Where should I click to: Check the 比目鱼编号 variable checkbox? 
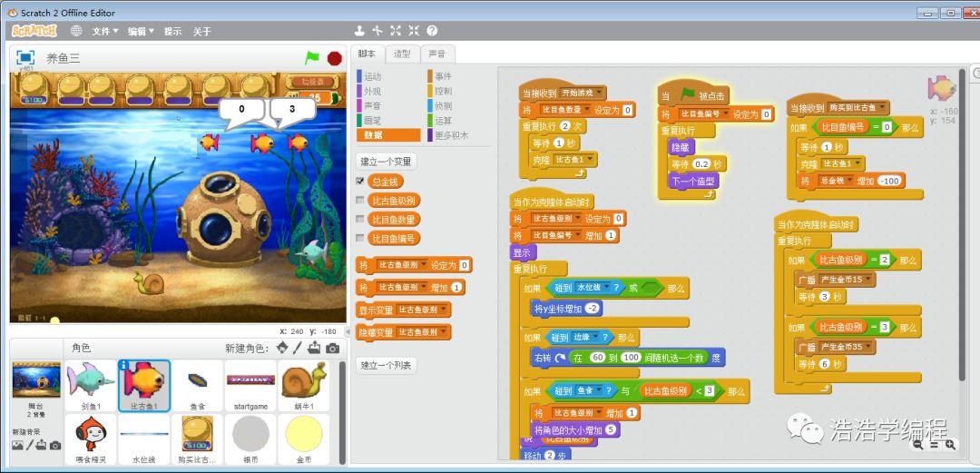(360, 238)
